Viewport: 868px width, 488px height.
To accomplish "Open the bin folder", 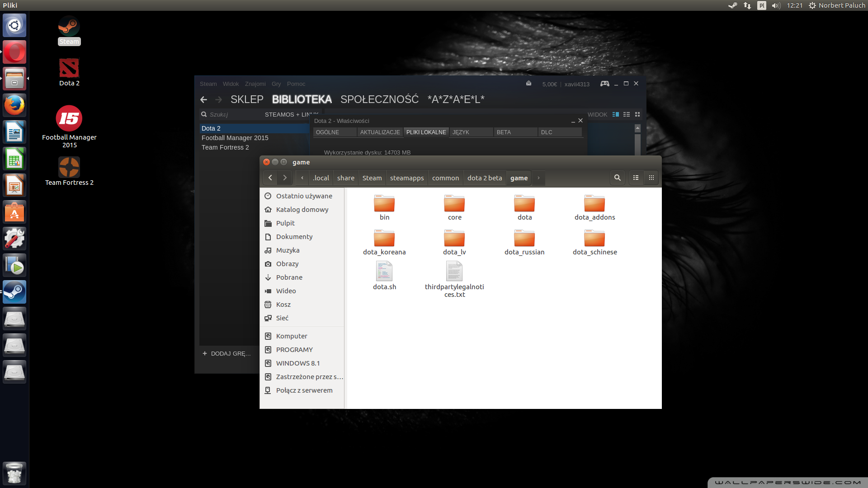I will pos(384,207).
